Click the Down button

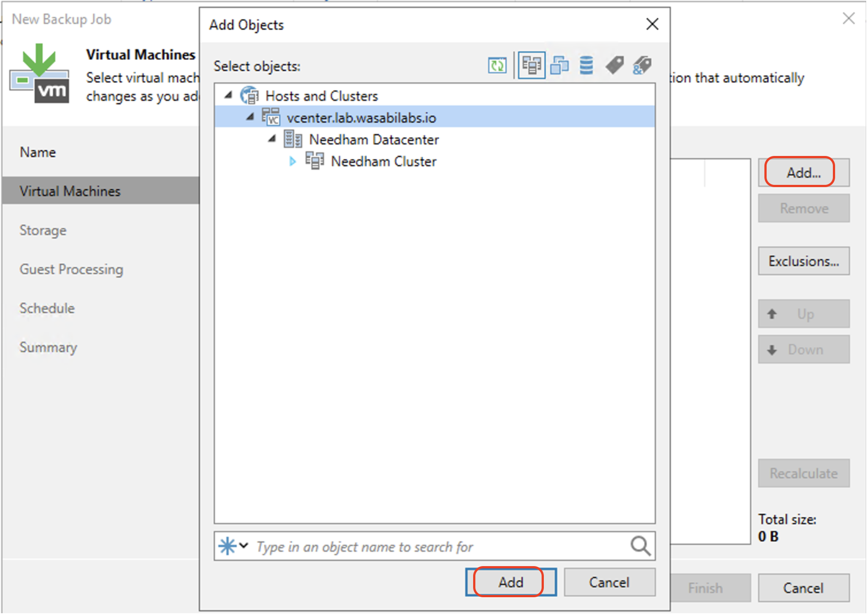[x=804, y=349]
